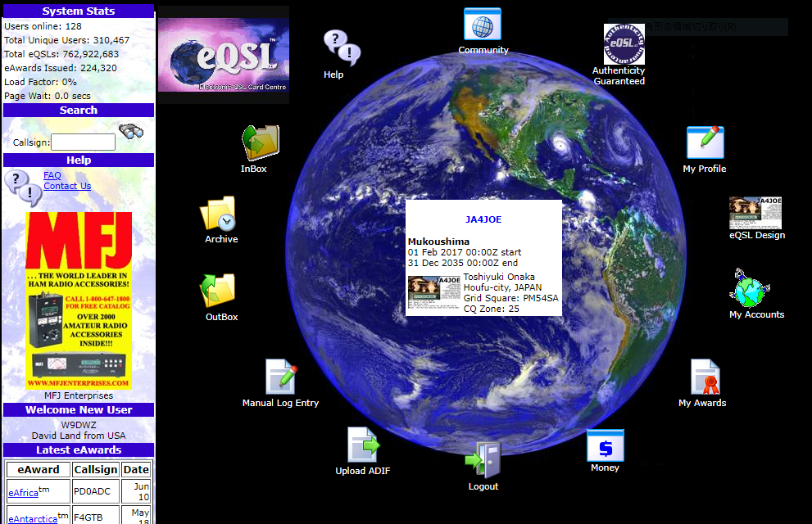Open the Community globe icon
The width and height of the screenshot is (812, 524).
[482, 24]
